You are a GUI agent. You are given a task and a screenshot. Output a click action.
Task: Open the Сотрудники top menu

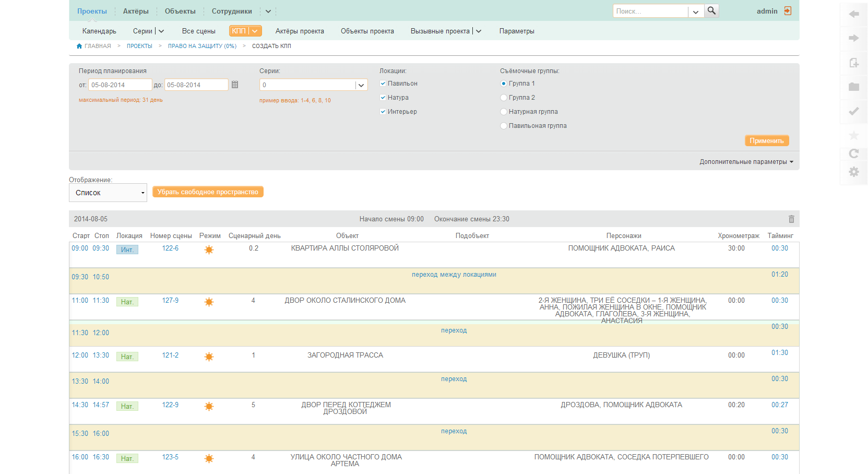click(x=232, y=11)
